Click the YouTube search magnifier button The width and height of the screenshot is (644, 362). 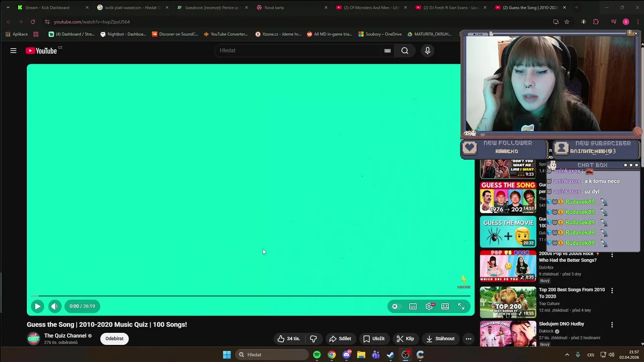coord(405,50)
